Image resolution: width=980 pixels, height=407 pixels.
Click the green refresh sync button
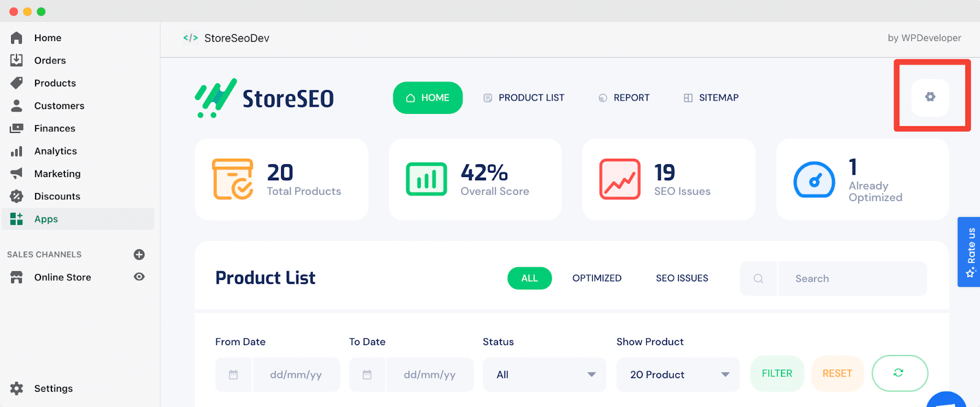coord(900,373)
